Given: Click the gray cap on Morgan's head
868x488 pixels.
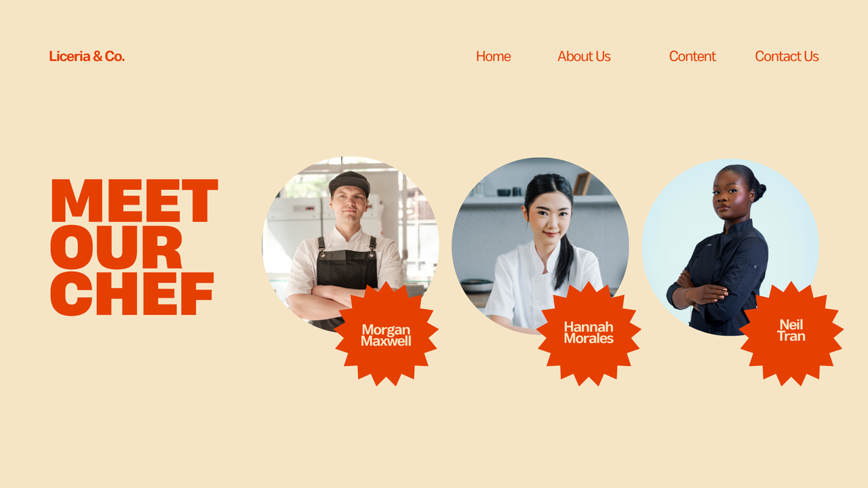Looking at the screenshot, I should pyautogui.click(x=349, y=182).
